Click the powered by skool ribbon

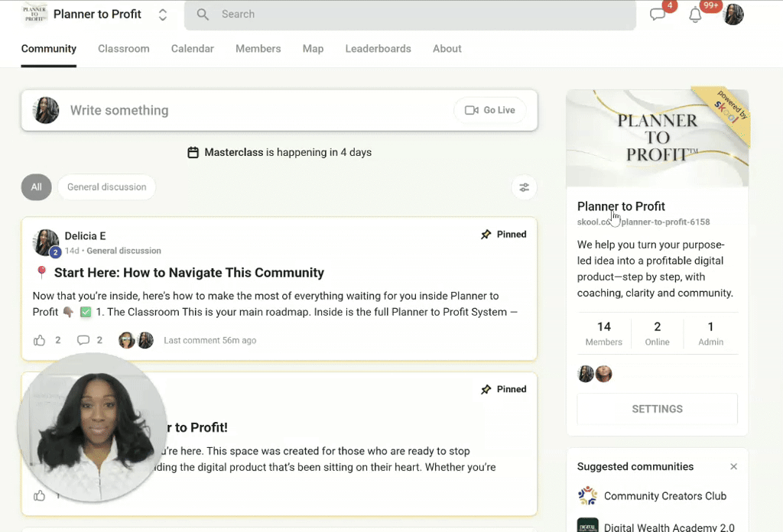pos(726,112)
